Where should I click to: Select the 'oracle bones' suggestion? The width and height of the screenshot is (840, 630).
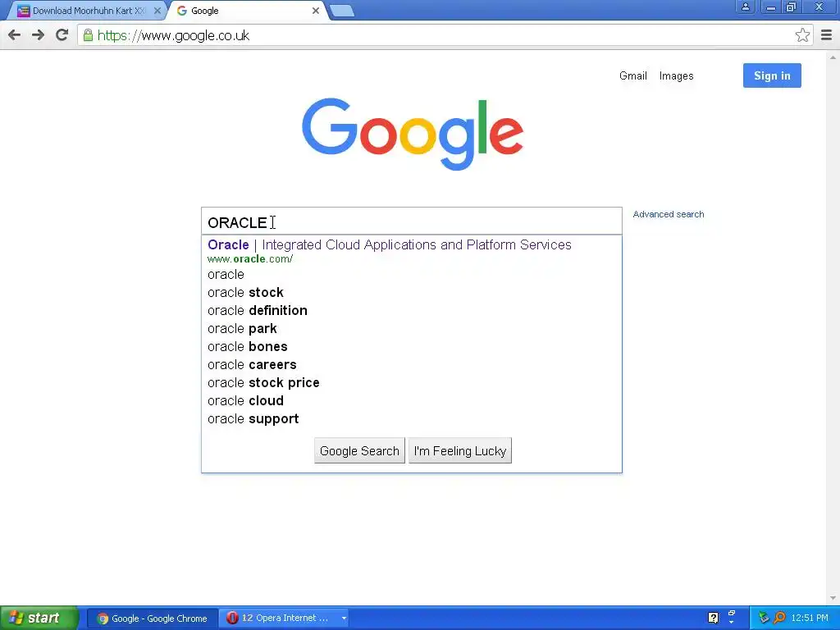coord(412,347)
